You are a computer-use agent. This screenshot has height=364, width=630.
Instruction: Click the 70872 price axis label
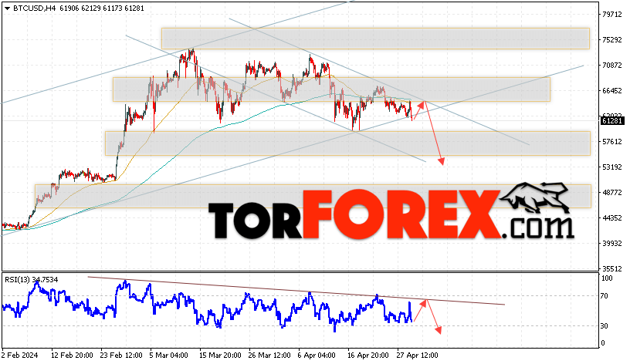(612, 65)
